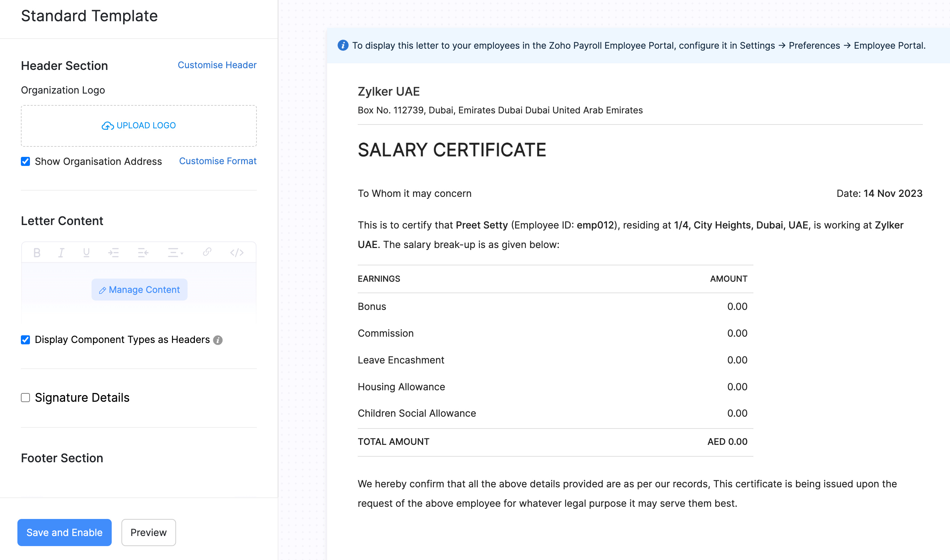The height and width of the screenshot is (560, 950).
Task: Click the code view icon
Action: pyautogui.click(x=237, y=253)
